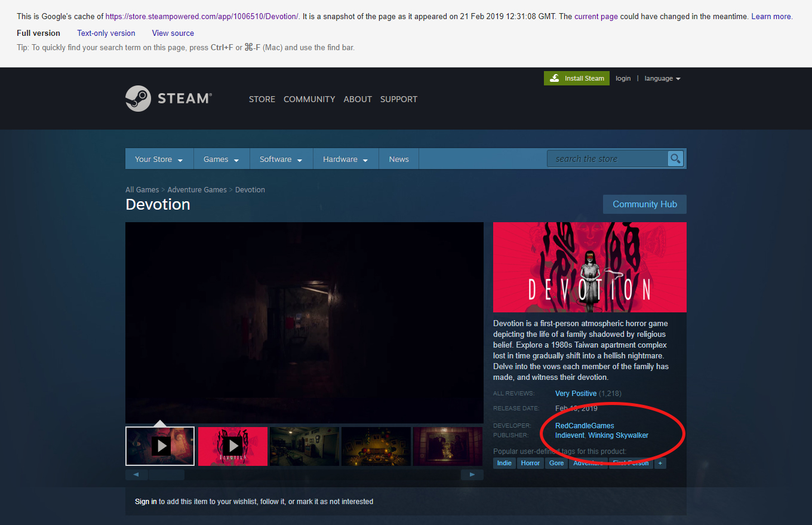Click the left arrow of thumbnail strip
Screen dimensions: 812x525
click(137, 475)
